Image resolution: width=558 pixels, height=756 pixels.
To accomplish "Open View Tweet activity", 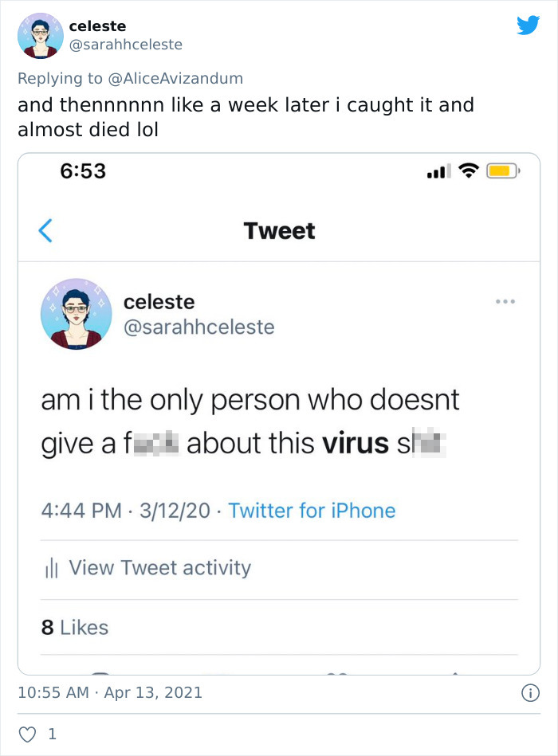I will [x=159, y=568].
